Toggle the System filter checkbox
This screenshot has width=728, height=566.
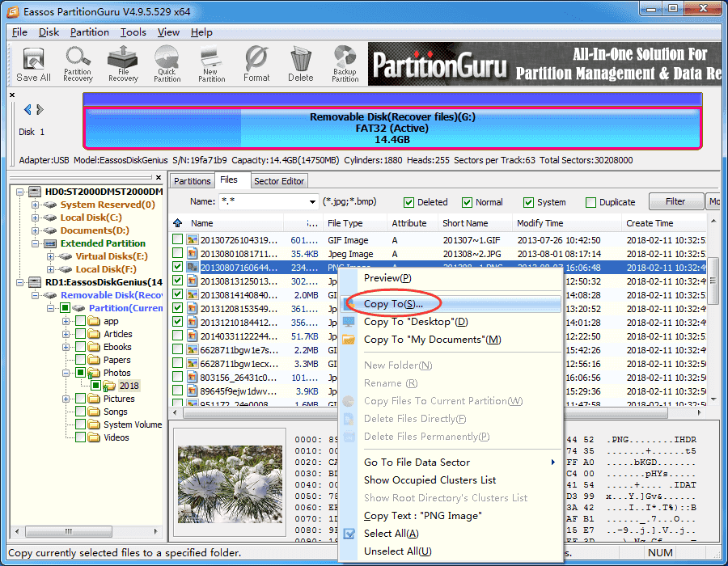click(x=528, y=202)
